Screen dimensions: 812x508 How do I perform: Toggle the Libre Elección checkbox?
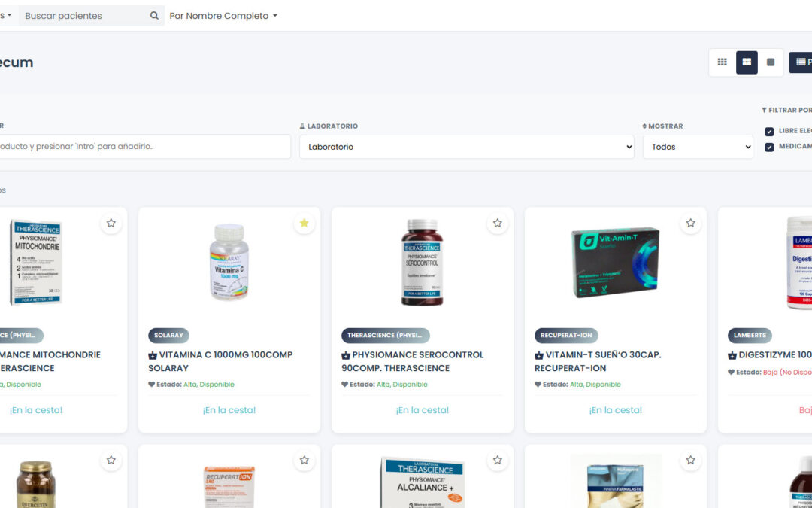(x=769, y=132)
